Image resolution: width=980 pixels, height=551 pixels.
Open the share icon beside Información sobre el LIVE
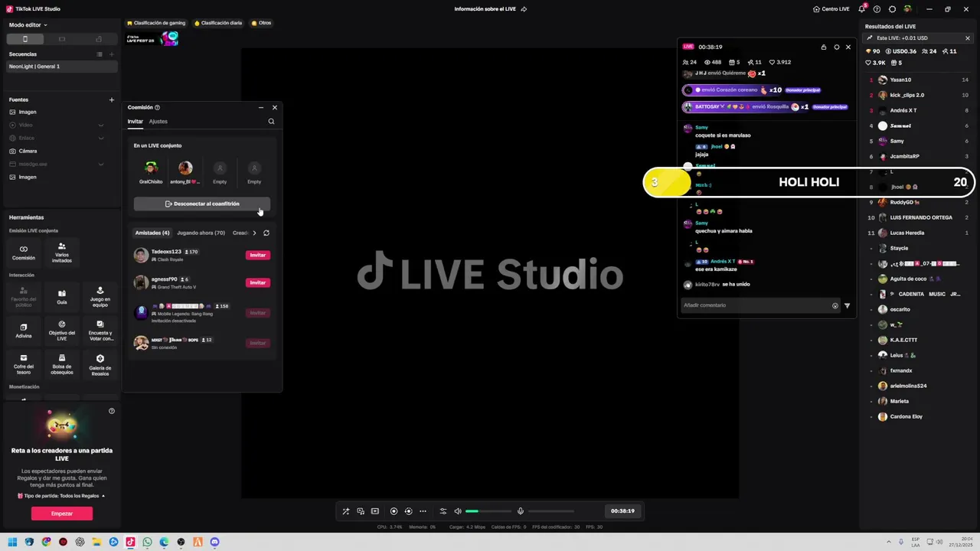click(x=524, y=9)
